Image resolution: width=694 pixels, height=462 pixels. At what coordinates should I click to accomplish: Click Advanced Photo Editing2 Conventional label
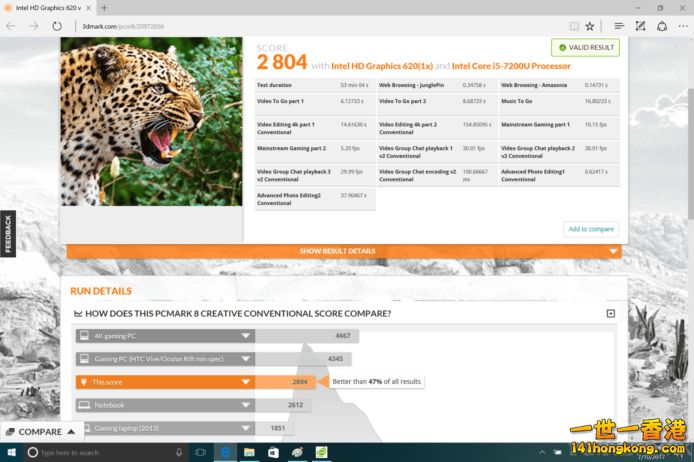289,199
